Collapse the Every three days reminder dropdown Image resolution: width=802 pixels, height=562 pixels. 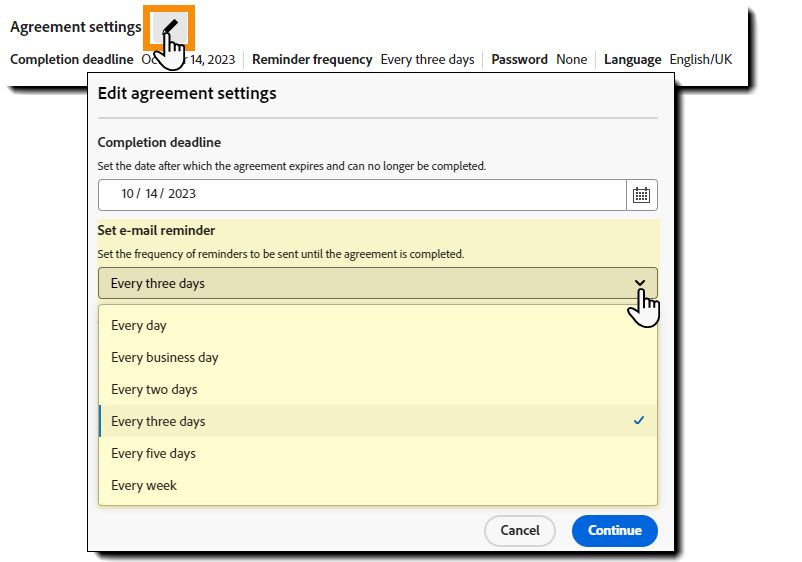(377, 283)
